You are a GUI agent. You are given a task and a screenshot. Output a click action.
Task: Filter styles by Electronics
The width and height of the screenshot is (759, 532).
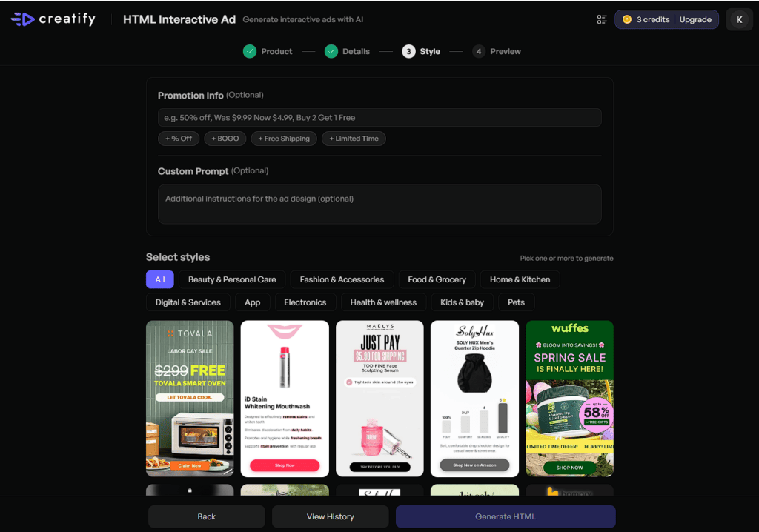click(x=305, y=302)
